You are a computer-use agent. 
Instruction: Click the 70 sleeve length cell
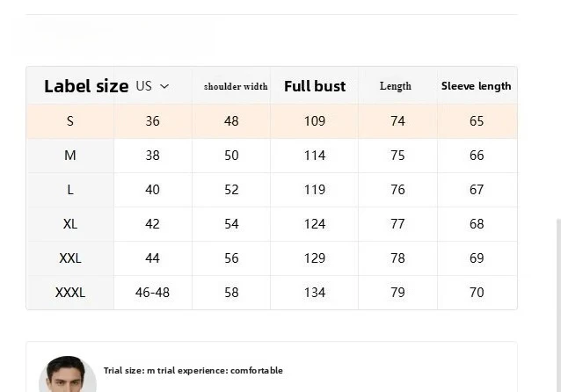[x=477, y=293]
